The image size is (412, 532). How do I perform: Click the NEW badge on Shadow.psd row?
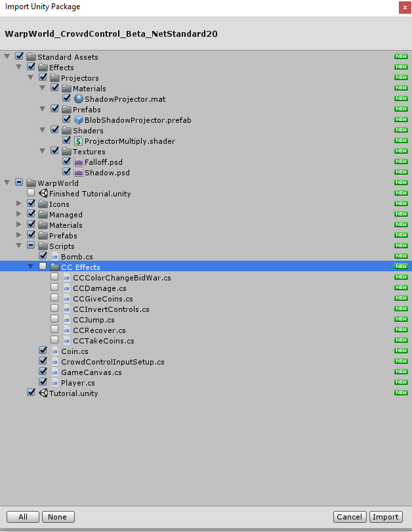[x=400, y=173]
